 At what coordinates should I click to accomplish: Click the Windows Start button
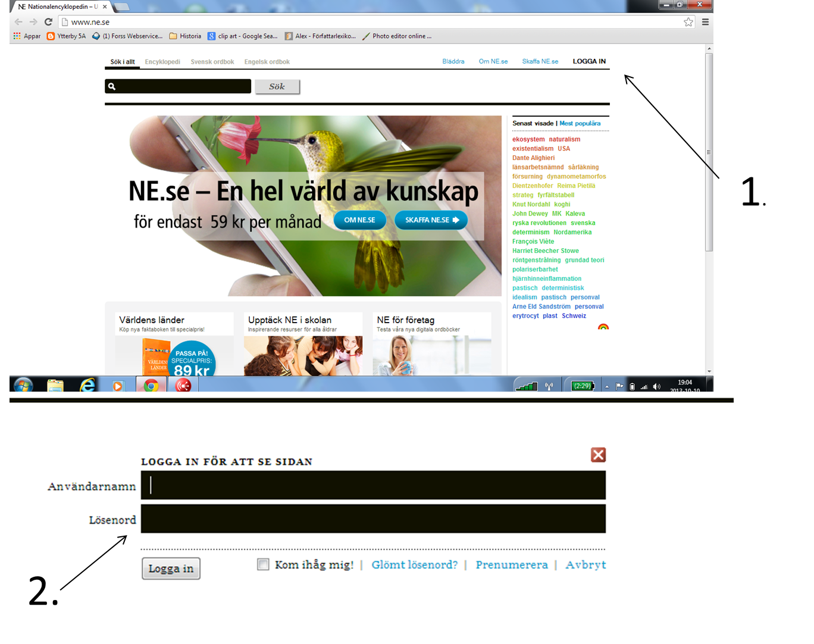[23, 385]
